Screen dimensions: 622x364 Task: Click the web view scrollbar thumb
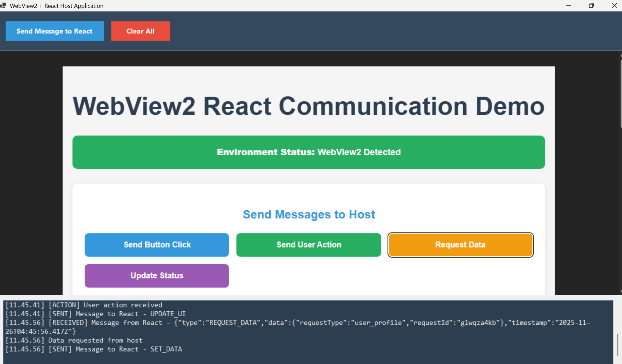coord(621,93)
